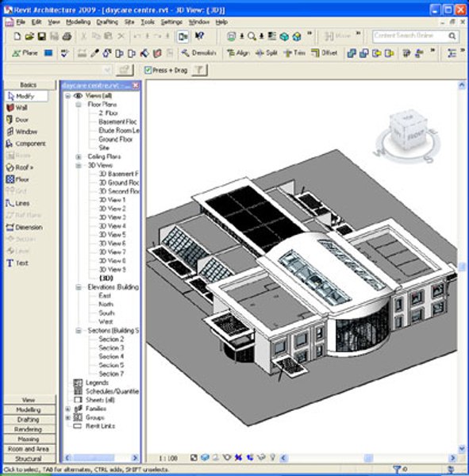Select the Door tool in Basics

(17, 120)
